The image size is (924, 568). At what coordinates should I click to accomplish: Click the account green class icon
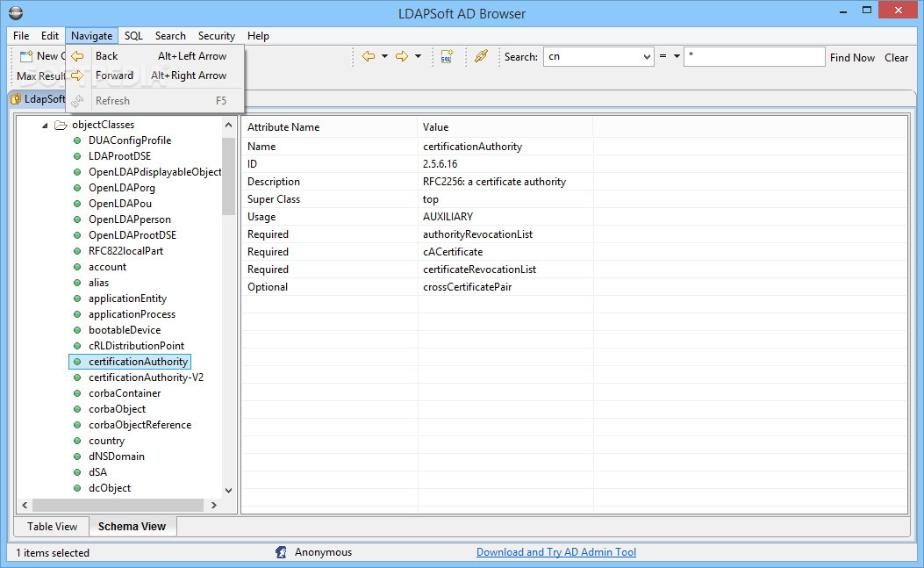77,267
